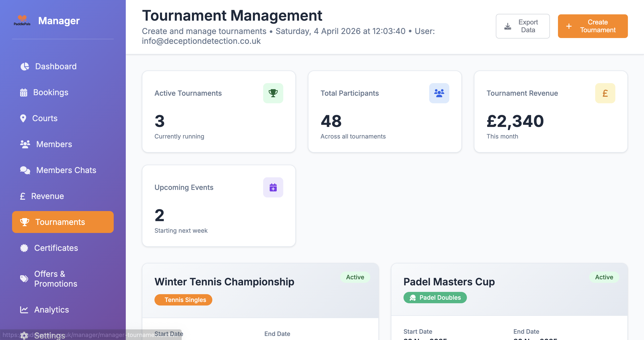Open Members Chats
This screenshot has height=340, width=644.
63,170
